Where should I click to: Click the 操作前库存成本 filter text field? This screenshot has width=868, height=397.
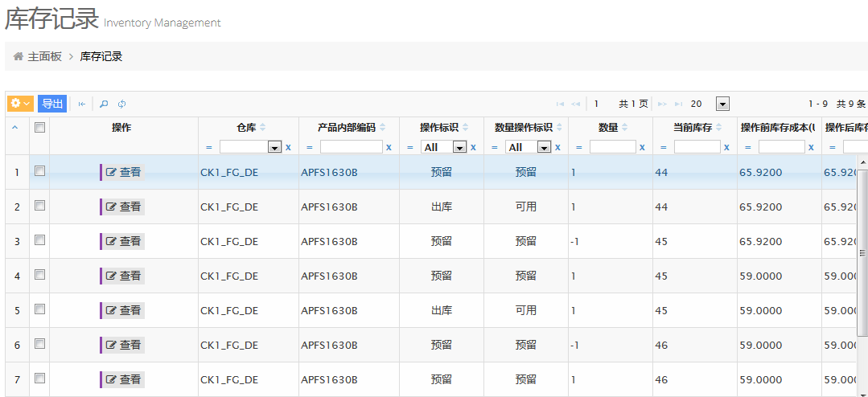coord(782,147)
